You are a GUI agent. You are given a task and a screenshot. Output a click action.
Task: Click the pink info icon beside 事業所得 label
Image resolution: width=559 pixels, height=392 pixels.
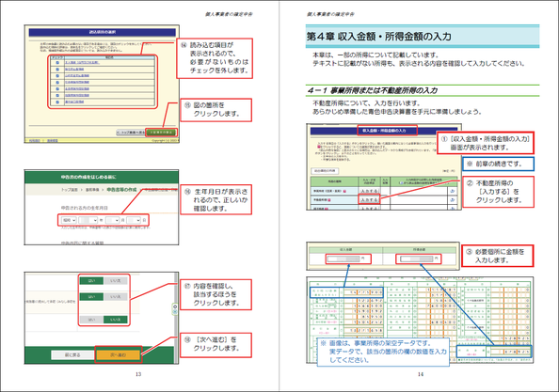(344, 191)
